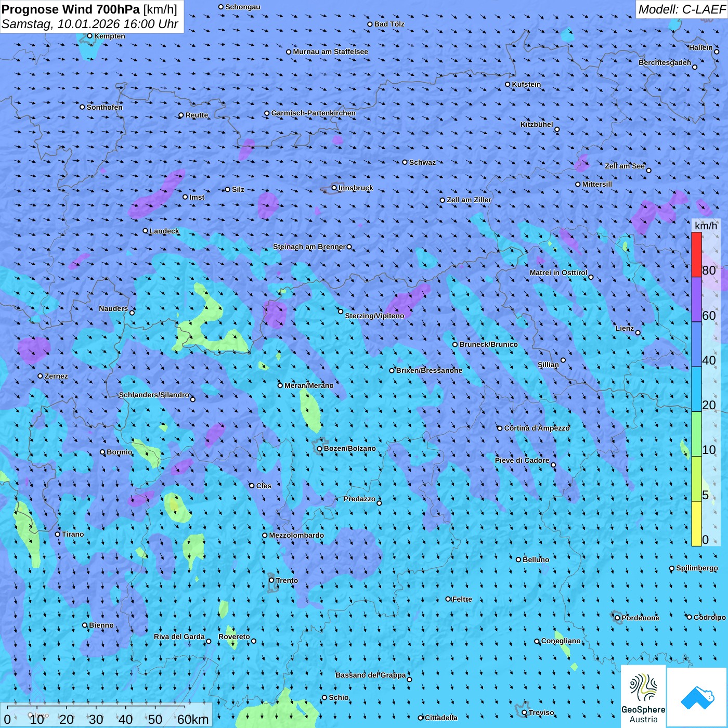The width and height of the screenshot is (728, 728).
Task: Click the 'Bruneck/Brunico' label
Action: pos(488,344)
